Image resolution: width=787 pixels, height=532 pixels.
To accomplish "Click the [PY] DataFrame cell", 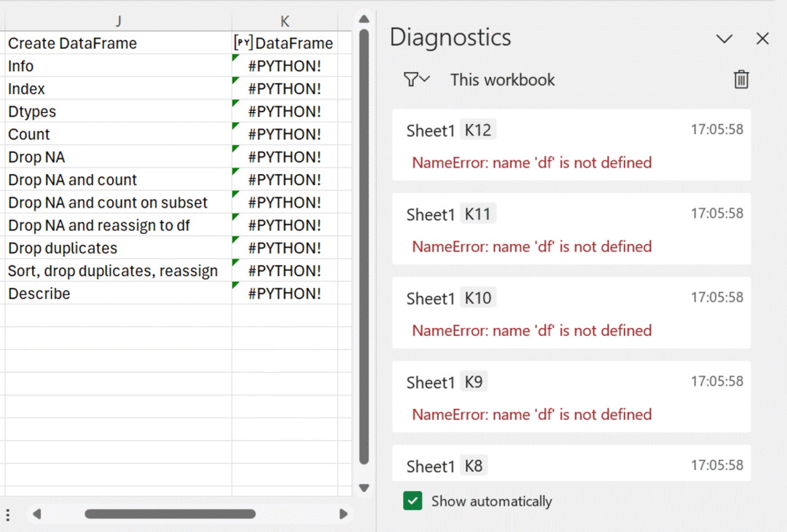I will (285, 43).
